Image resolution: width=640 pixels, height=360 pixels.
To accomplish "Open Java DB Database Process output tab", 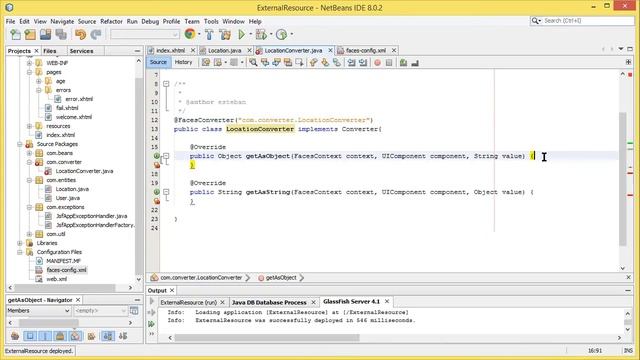I will coord(269,302).
